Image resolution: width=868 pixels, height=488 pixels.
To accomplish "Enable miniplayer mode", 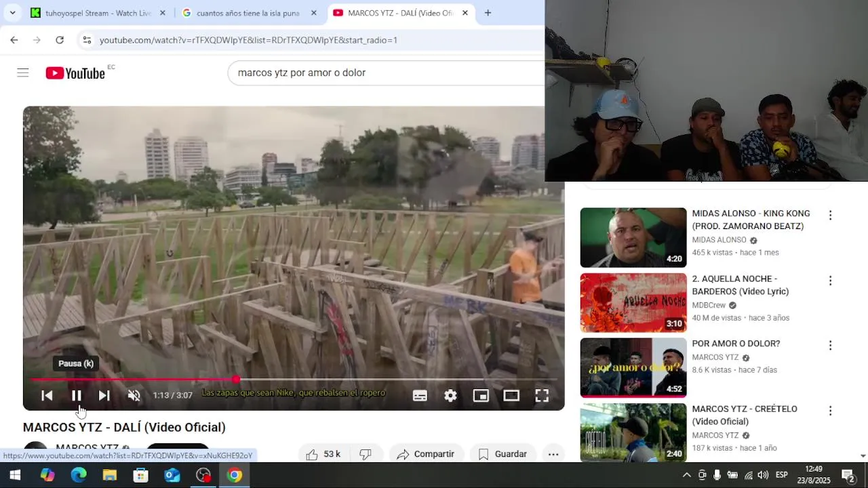I will (481, 396).
